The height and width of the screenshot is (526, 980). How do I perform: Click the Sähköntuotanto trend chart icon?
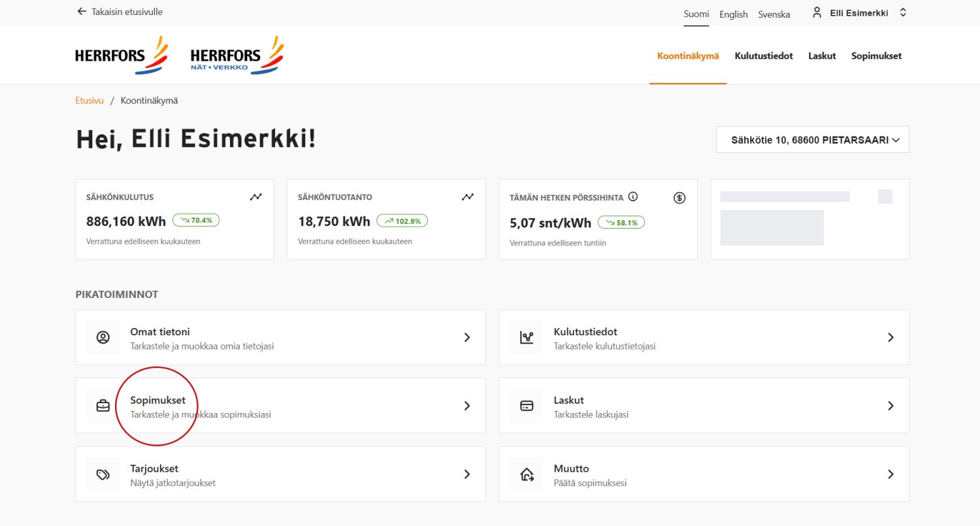click(x=468, y=197)
